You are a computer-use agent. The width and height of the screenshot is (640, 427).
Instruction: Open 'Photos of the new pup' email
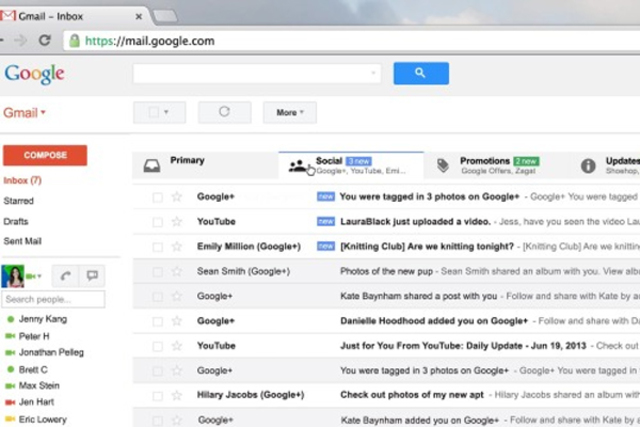[x=386, y=271]
